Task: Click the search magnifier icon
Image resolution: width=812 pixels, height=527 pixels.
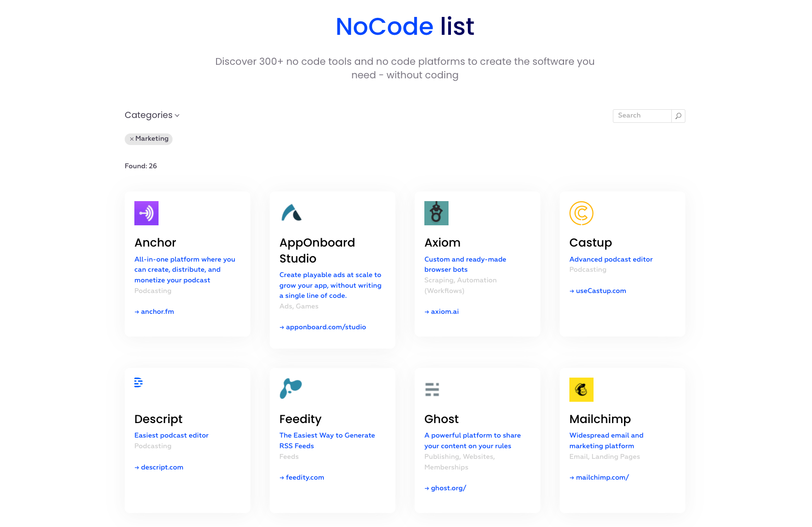Action: 679,116
